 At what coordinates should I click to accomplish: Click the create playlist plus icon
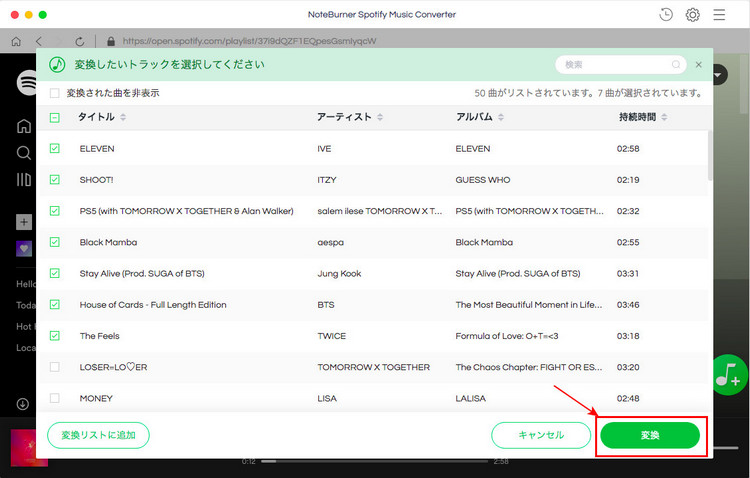[24, 222]
